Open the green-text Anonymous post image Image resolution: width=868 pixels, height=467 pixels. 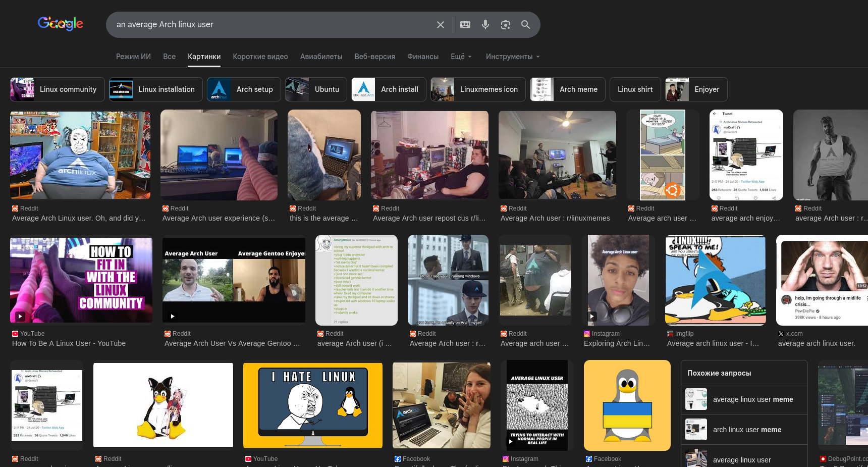tap(356, 280)
